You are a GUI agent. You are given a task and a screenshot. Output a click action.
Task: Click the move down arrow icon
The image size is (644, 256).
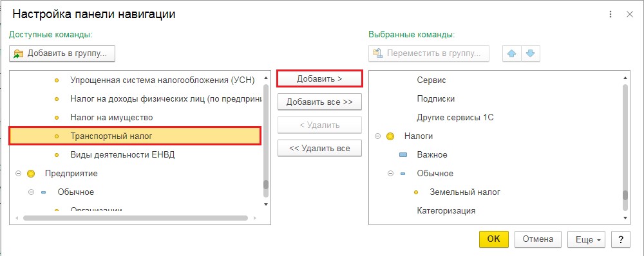[x=531, y=54]
